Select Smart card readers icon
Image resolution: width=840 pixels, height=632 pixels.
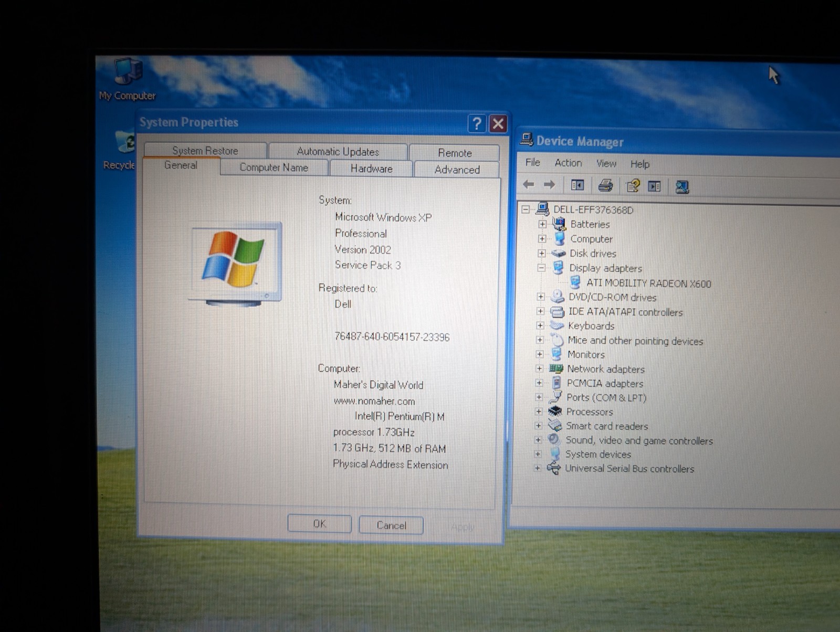click(x=554, y=426)
